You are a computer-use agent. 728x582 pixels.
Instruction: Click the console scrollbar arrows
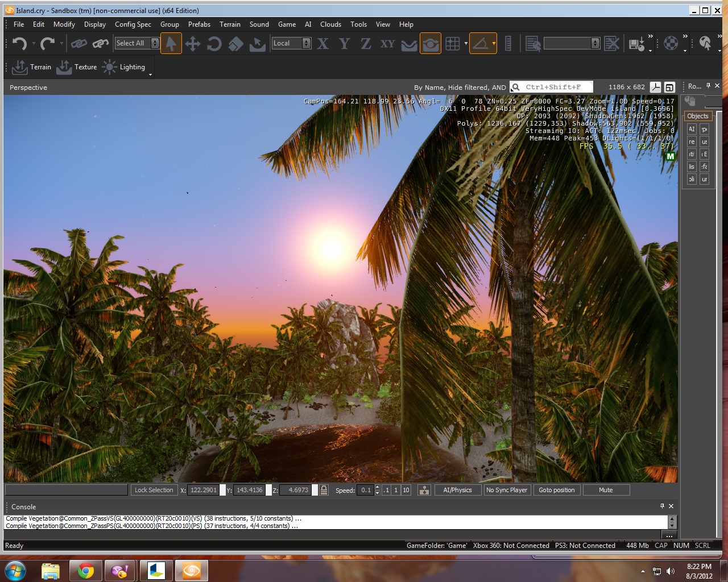click(x=672, y=522)
